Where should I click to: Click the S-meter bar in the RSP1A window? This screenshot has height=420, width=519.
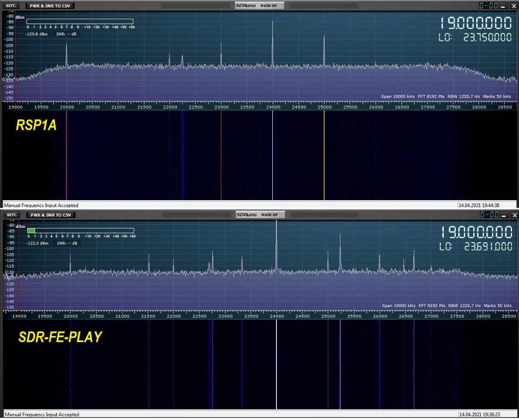coord(80,22)
